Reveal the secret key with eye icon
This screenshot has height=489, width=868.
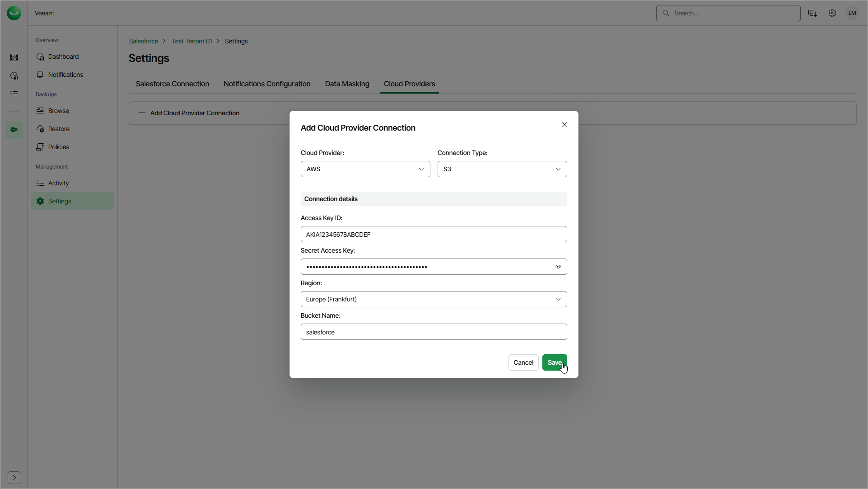[x=558, y=267]
